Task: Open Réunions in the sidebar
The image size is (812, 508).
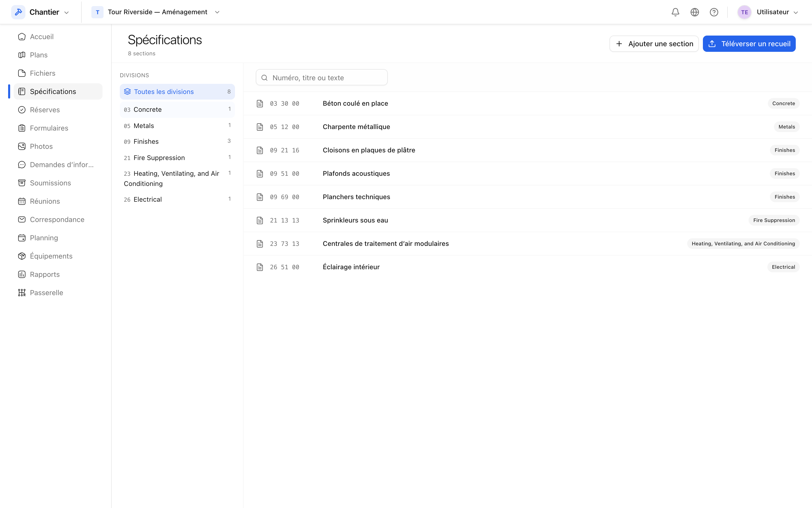Action: 58,201
